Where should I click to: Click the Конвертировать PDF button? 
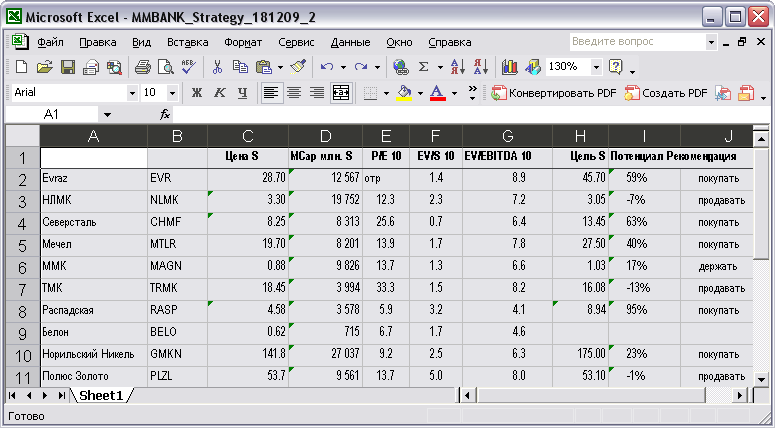click(x=554, y=93)
